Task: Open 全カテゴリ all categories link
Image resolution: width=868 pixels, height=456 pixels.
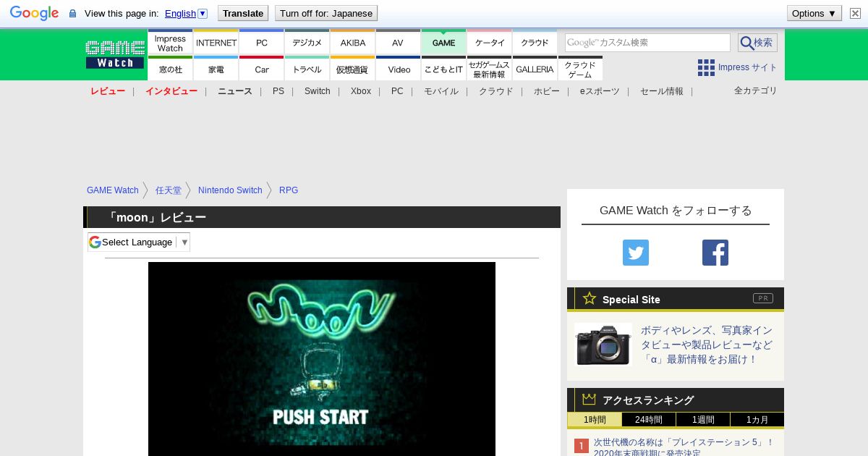Action: (756, 90)
